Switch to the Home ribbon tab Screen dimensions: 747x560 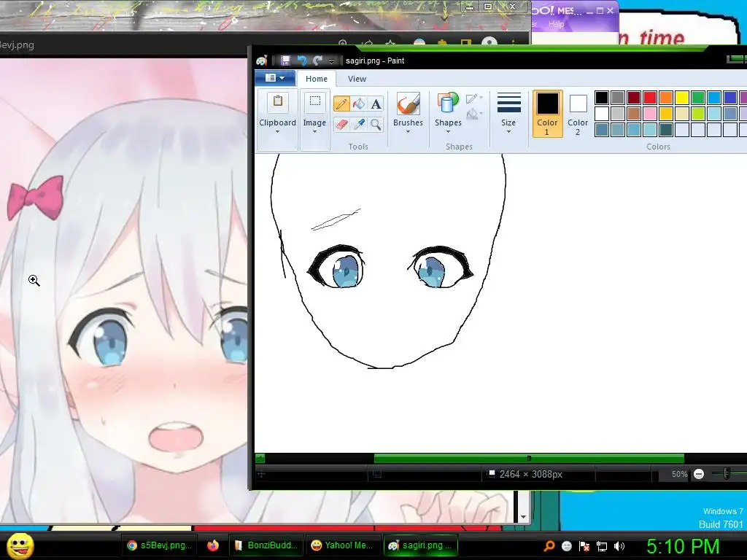point(317,79)
